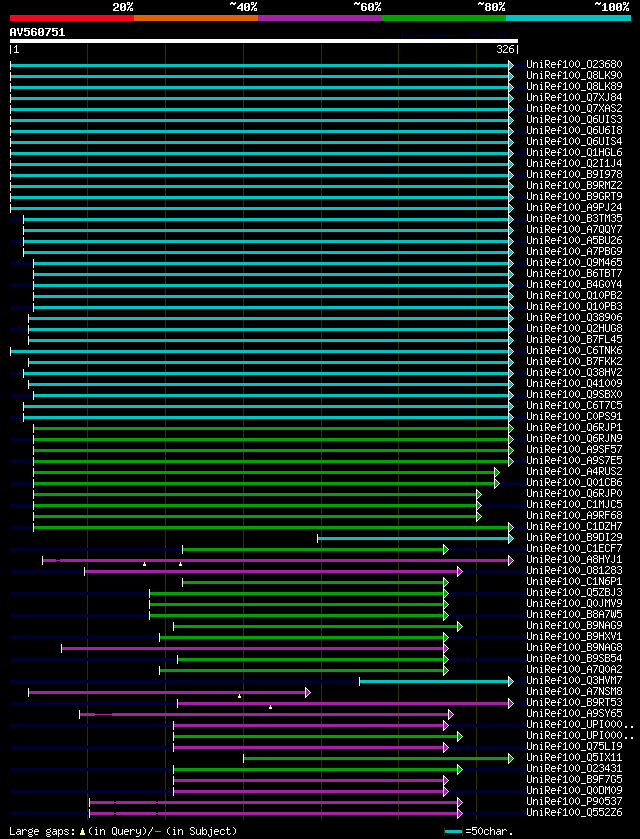Screen dimensions: 640x839
Task: Click the orange ~40% identity legend segment
Action: point(196,18)
